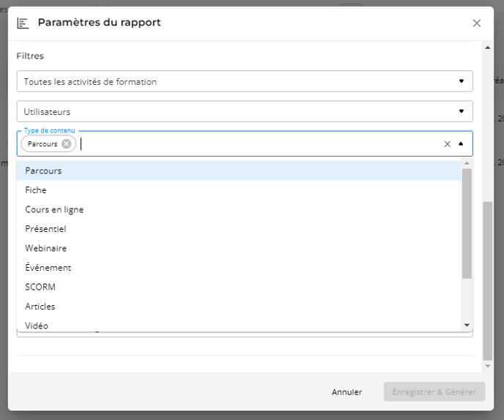Clear all selected content types
504x420 pixels.
(447, 144)
